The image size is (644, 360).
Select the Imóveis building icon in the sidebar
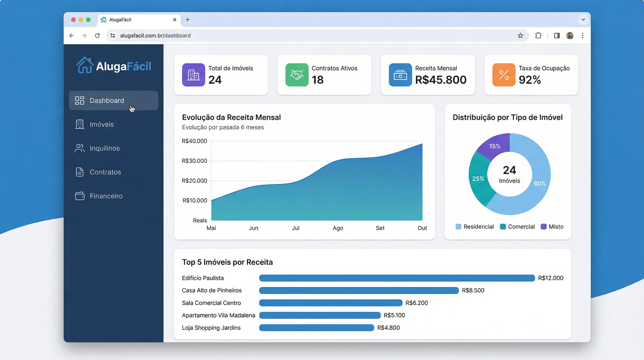[x=79, y=124]
